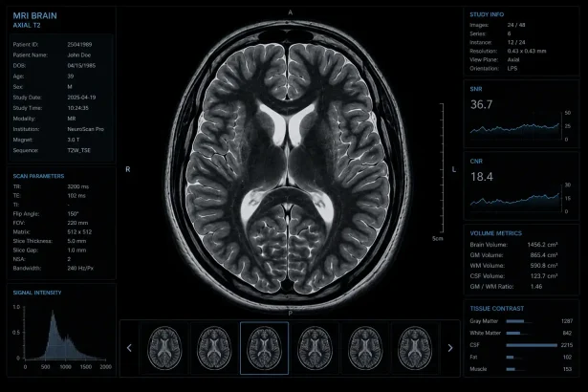Click the bandwidth "240 Hz/Px"
Viewport: 588px width, 392px height.
pos(80,269)
